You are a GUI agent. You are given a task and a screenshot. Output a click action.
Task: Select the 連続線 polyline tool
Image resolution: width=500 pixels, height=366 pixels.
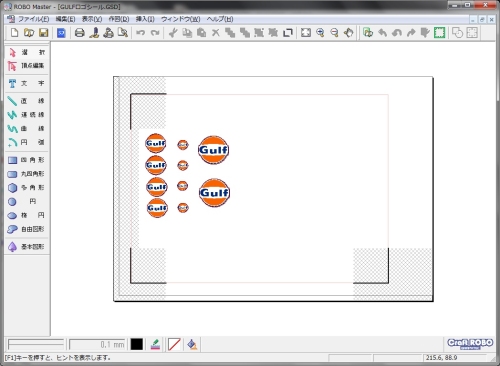(27, 115)
